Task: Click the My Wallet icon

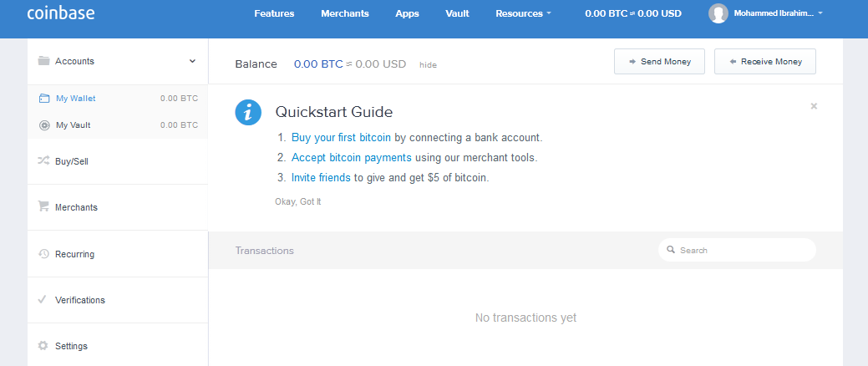Action: (44, 99)
